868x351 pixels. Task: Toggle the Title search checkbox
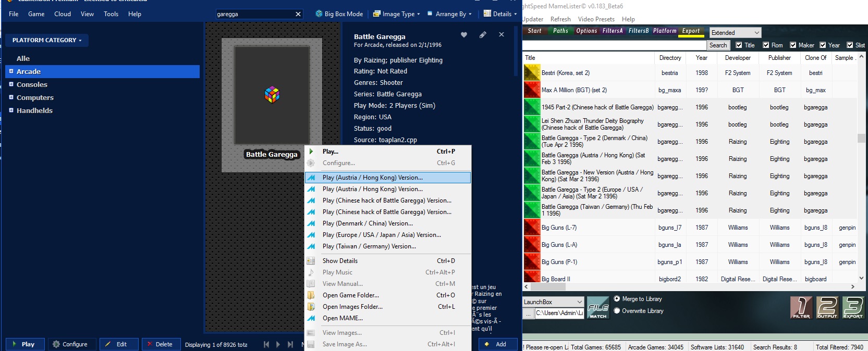click(x=739, y=45)
